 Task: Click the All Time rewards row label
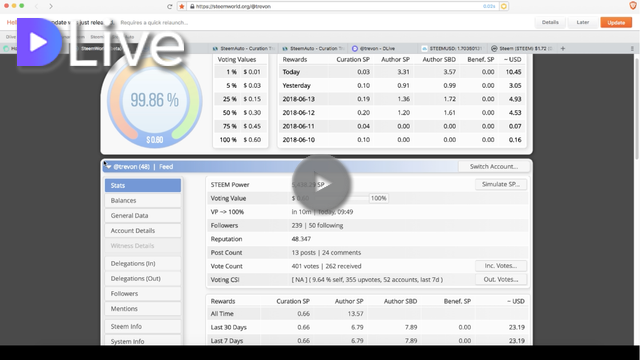coord(222,313)
